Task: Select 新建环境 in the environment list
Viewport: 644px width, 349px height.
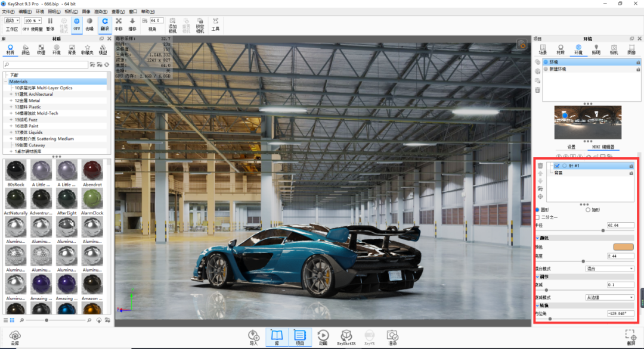Action: (591, 69)
